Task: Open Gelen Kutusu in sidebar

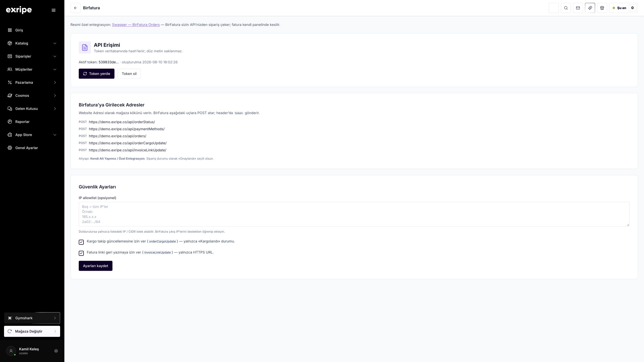Action: 32,109
